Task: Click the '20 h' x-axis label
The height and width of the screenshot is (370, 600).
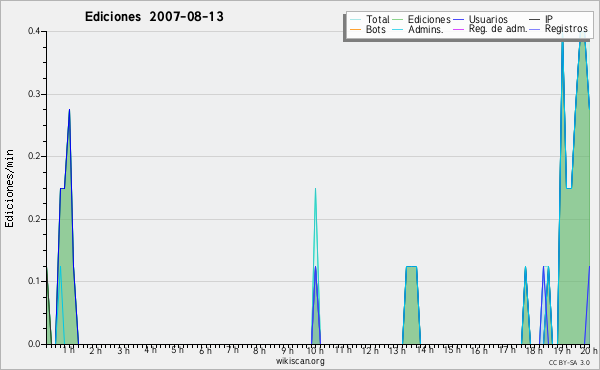Action: tap(589, 350)
